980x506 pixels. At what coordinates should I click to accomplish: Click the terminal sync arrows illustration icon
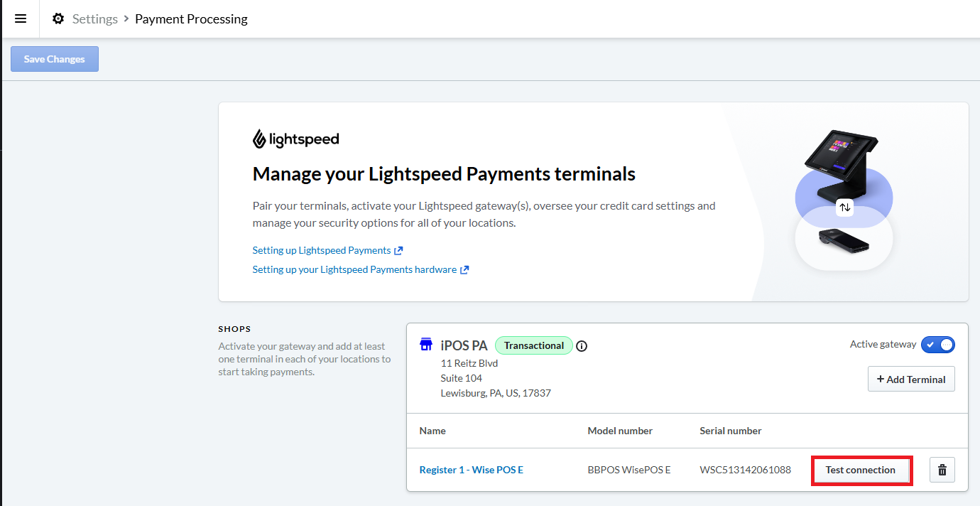point(844,208)
